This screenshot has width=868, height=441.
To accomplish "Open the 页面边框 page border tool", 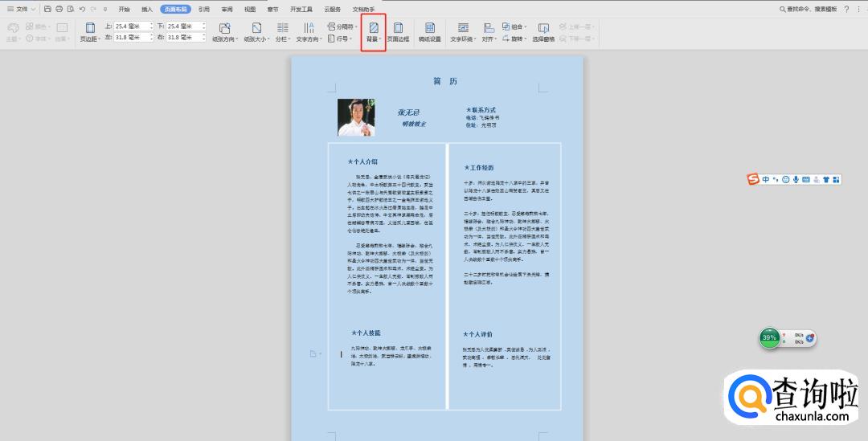I will tap(398, 33).
